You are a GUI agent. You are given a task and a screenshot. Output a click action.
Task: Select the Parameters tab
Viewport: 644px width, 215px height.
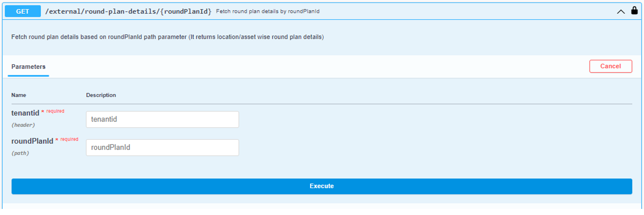(x=28, y=67)
